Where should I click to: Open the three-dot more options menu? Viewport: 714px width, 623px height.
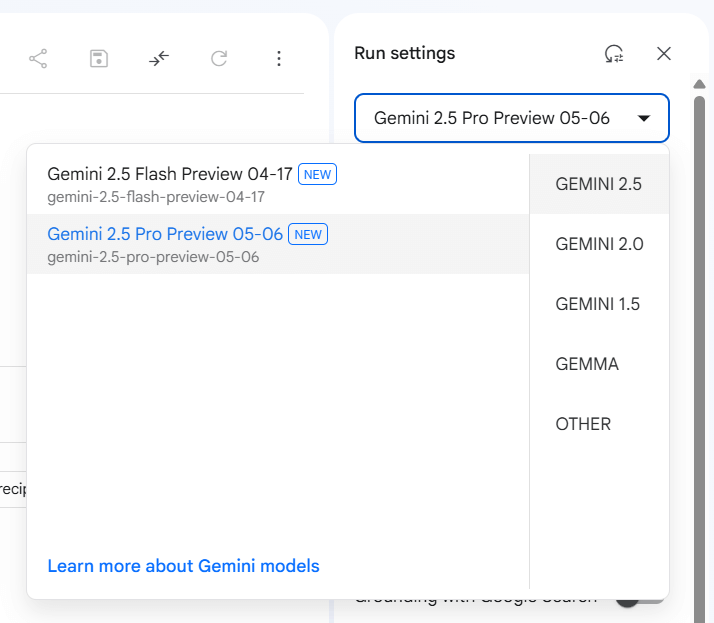[279, 58]
